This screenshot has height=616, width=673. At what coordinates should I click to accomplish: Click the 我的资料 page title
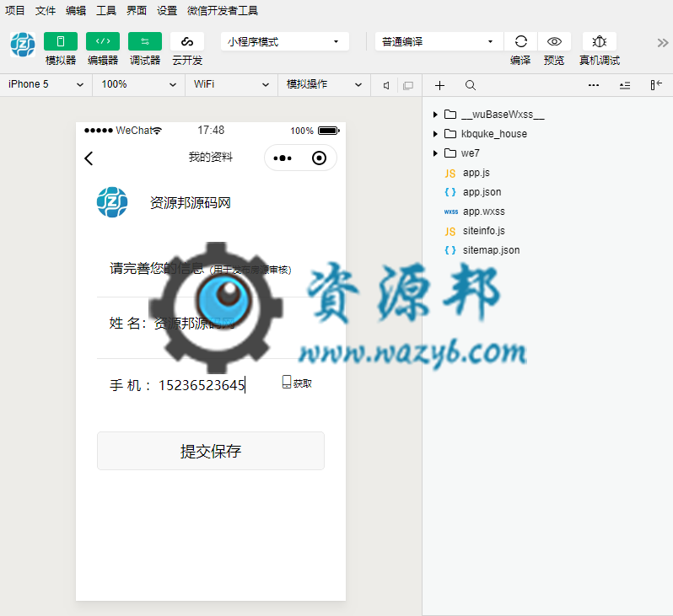[210, 157]
